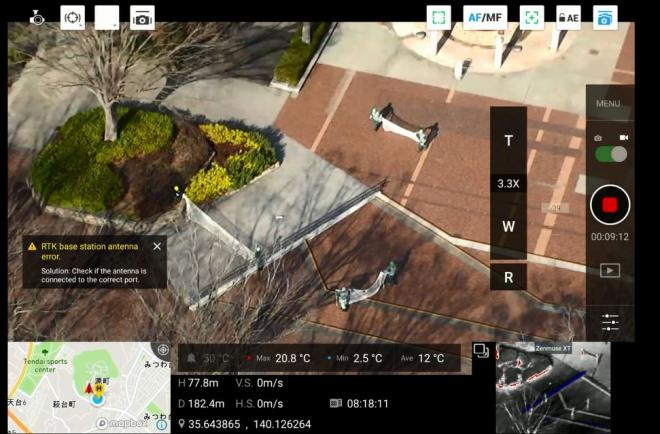The height and width of the screenshot is (434, 660).
Task: Open the blue camera settings icon
Action: point(604,17)
